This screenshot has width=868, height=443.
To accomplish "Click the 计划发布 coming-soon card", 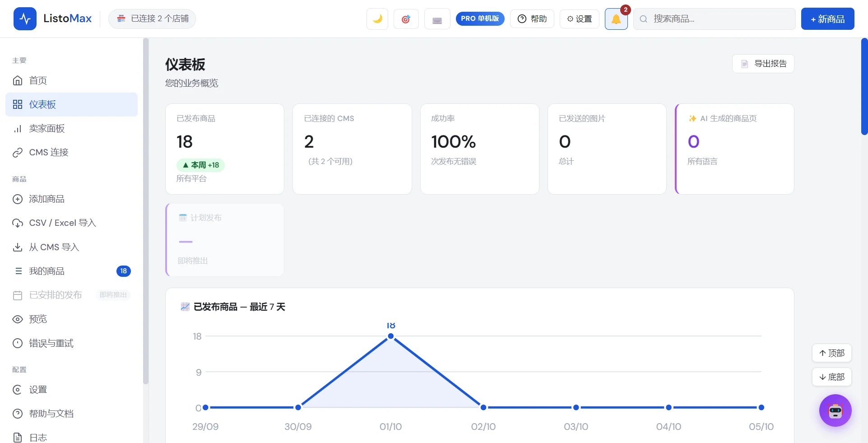I will pos(225,240).
